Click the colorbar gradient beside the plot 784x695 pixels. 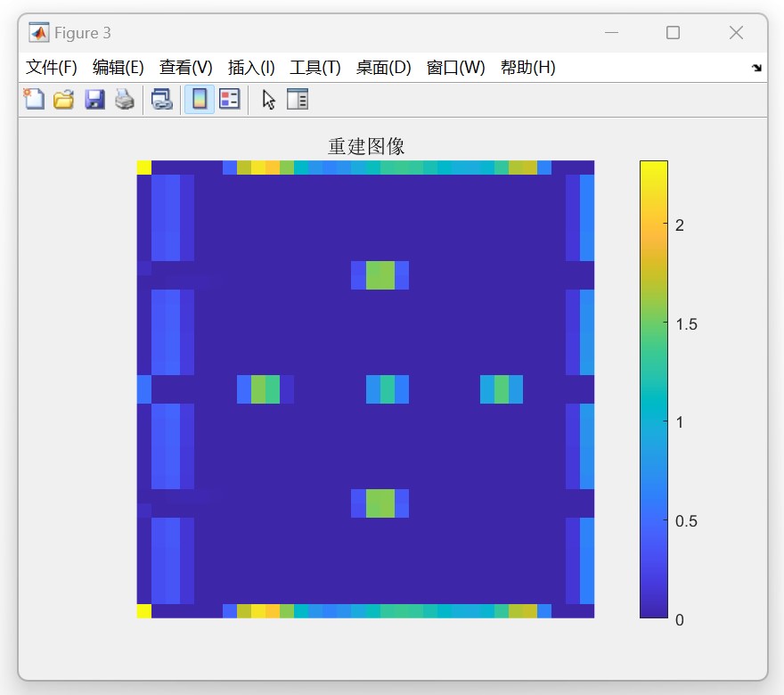point(654,389)
